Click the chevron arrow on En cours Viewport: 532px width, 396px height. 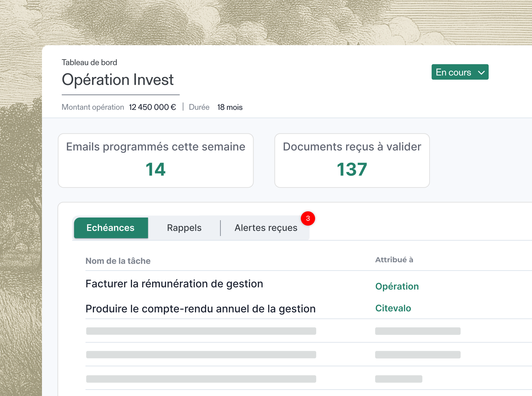[x=481, y=73]
